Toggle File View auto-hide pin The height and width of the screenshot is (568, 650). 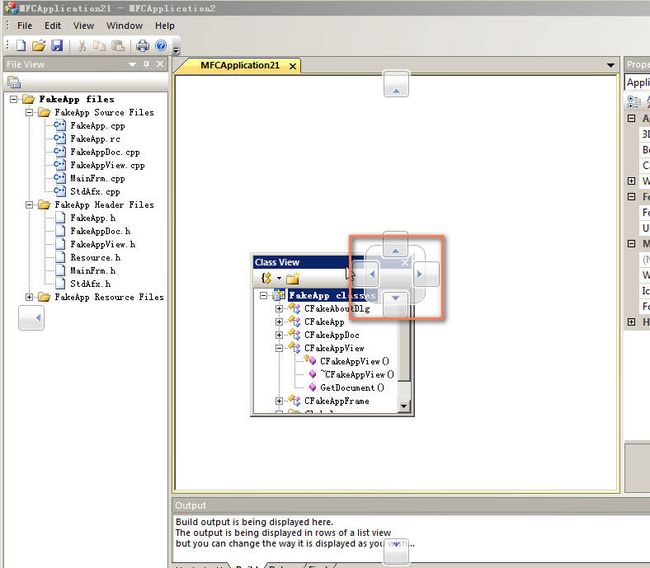point(146,64)
